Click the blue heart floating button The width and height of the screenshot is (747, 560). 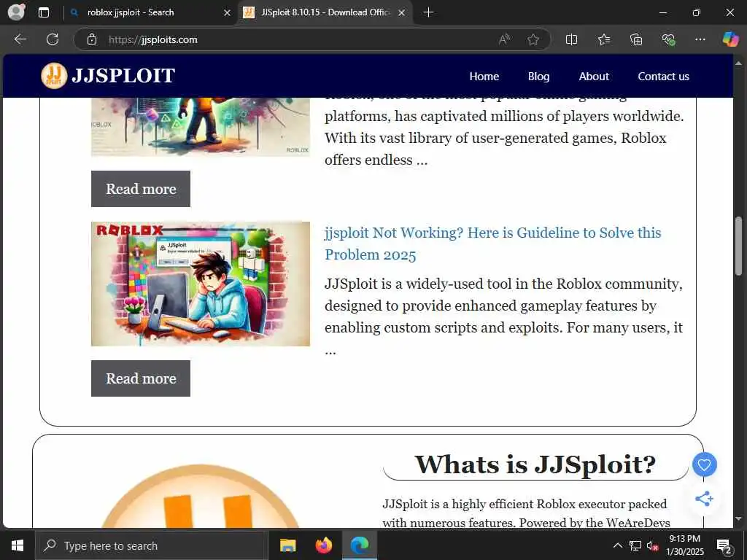(704, 464)
